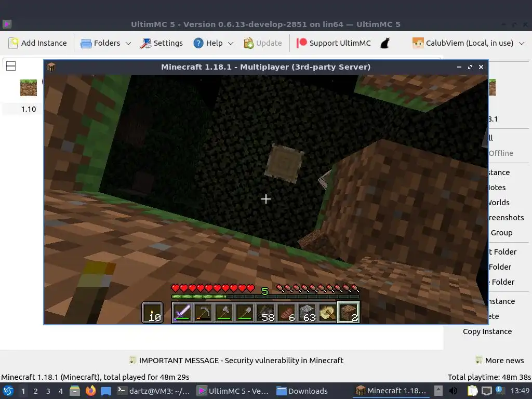This screenshot has height=399, width=532.
Task: Click the offhand torch slot showing 10
Action: 152,312
